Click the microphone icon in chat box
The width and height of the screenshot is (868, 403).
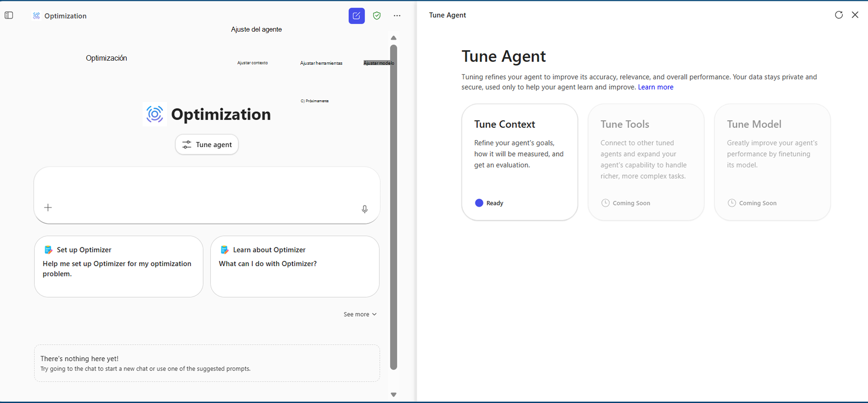pyautogui.click(x=365, y=209)
